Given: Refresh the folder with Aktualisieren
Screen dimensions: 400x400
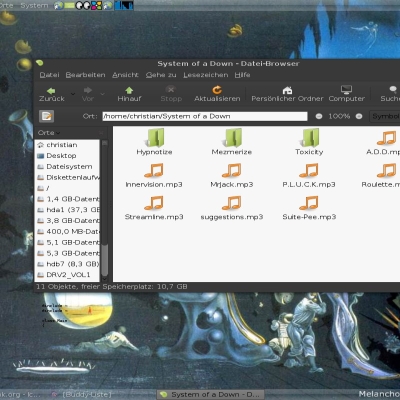Looking at the screenshot, I should click(x=217, y=94).
